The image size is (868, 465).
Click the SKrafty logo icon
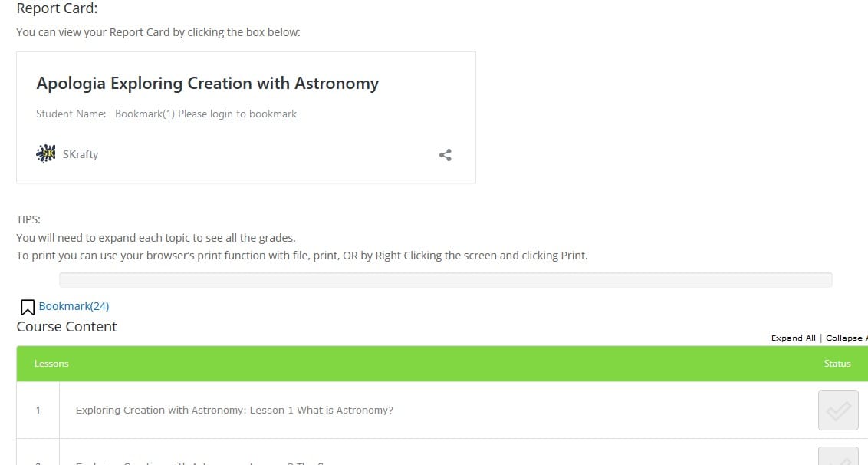click(46, 153)
